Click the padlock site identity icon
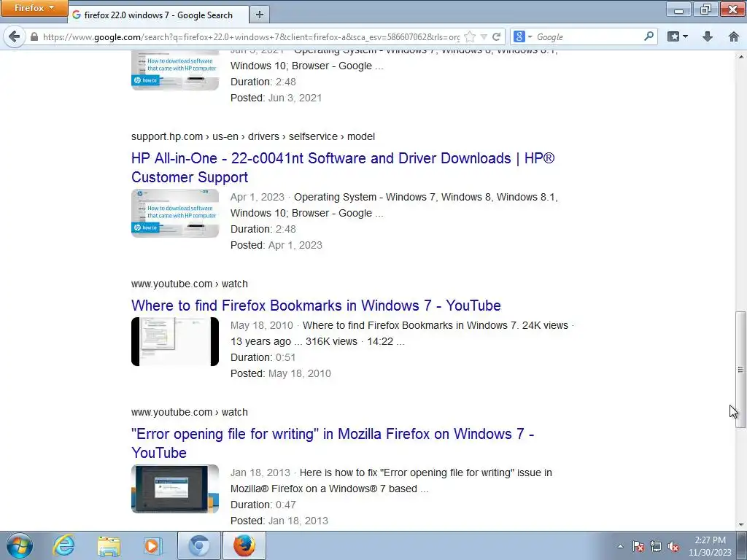The height and width of the screenshot is (560, 747). [34, 36]
